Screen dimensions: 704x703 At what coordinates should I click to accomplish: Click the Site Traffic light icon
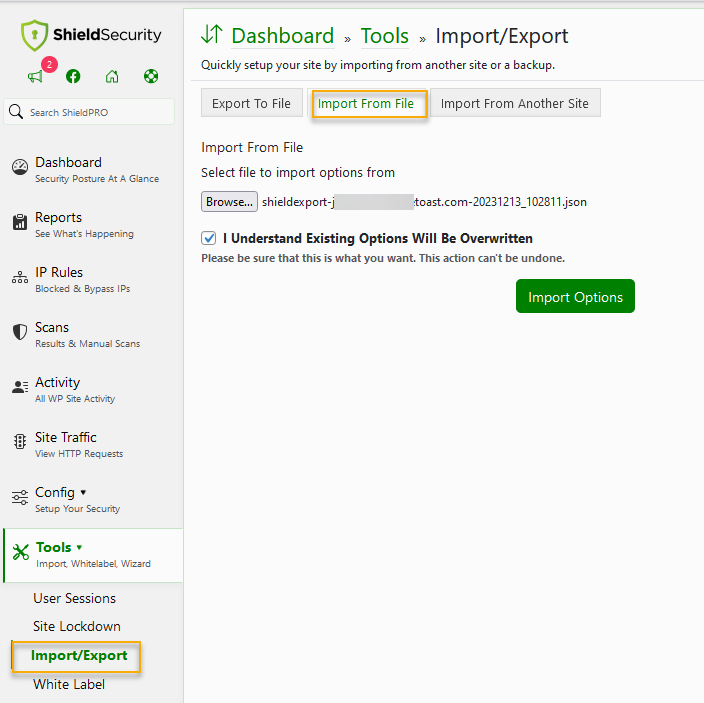[x=20, y=442]
